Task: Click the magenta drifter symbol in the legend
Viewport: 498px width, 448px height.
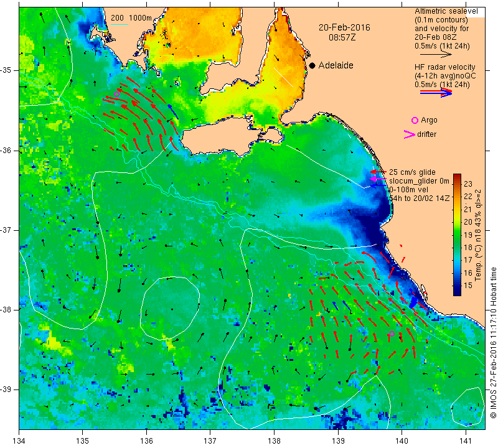Action: click(410, 134)
